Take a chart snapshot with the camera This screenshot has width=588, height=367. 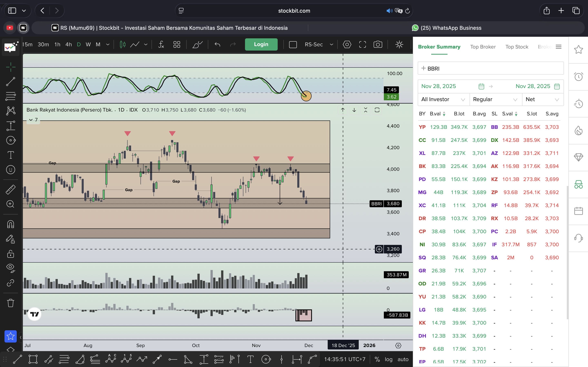(x=378, y=44)
